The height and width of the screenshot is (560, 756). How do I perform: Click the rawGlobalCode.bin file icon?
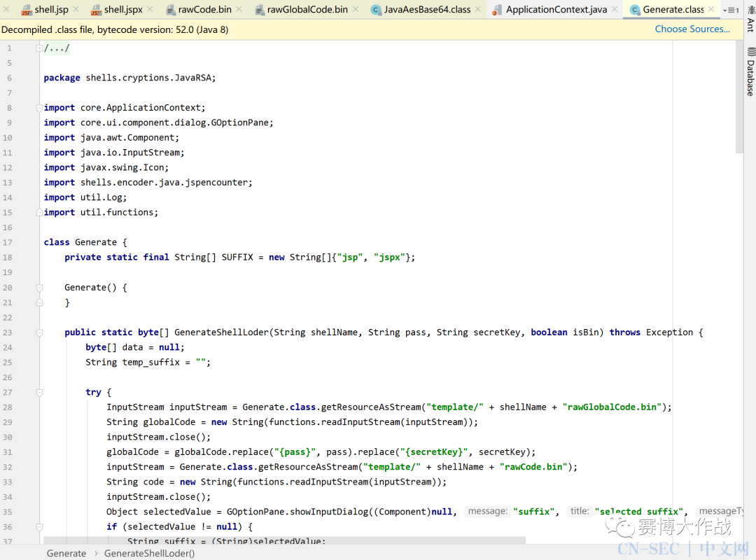point(260,10)
